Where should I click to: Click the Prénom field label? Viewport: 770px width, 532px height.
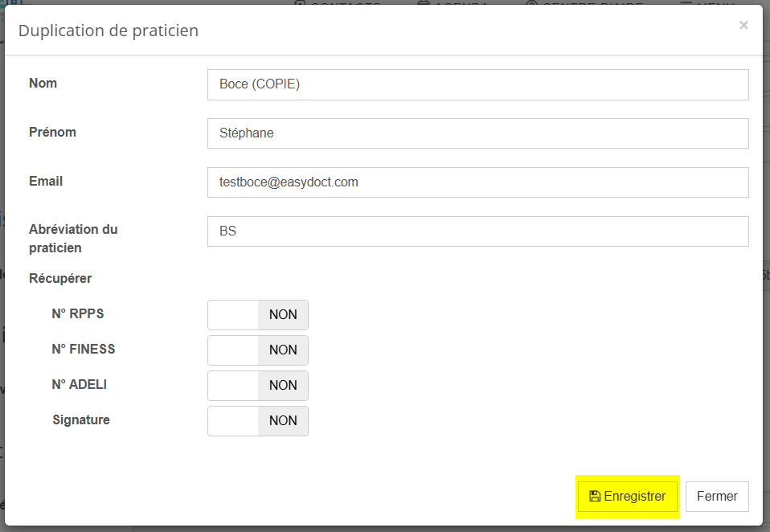point(53,133)
